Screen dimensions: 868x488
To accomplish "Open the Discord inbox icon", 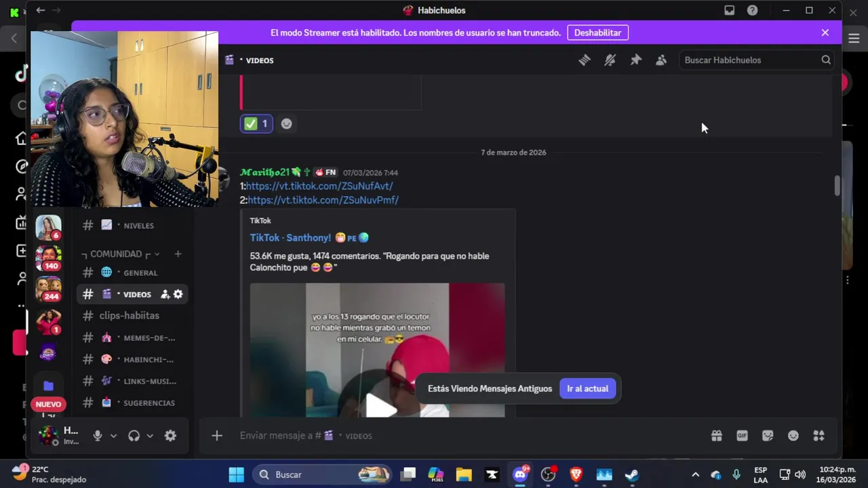I will point(729,10).
